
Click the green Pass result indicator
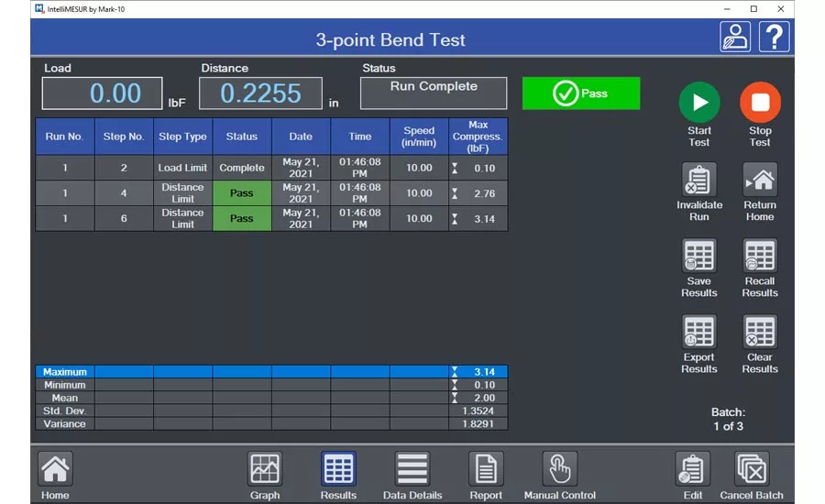[581, 93]
